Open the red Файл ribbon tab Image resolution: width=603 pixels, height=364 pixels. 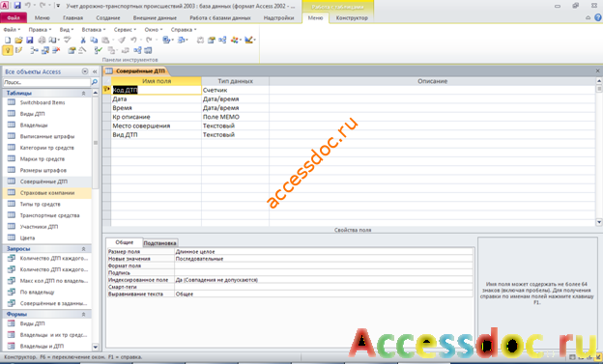coord(14,17)
